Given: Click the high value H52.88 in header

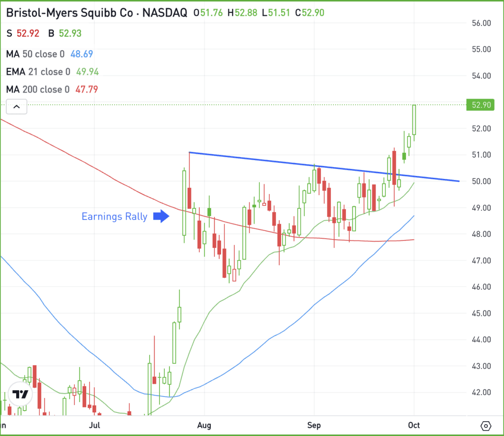Looking at the screenshot, I should [242, 13].
